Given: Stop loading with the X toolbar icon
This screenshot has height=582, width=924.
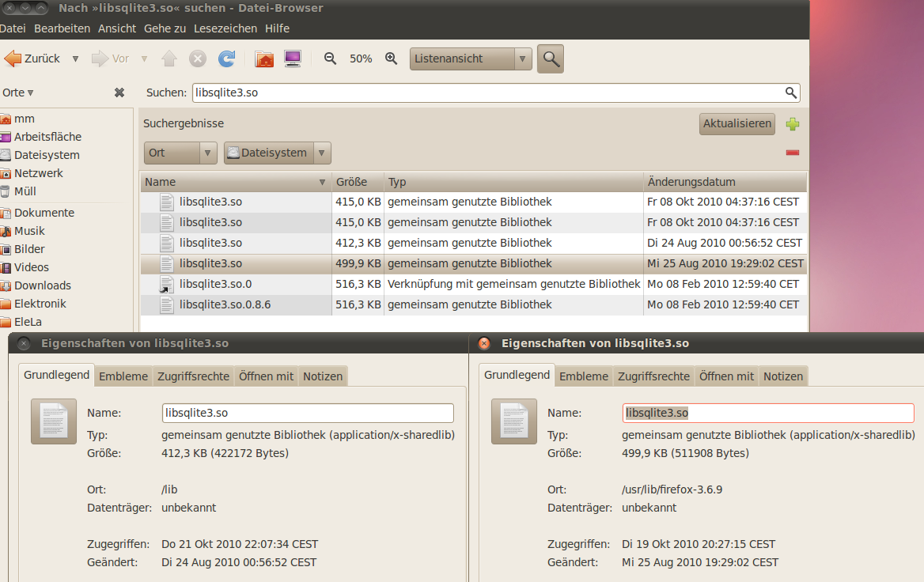Looking at the screenshot, I should [x=198, y=59].
